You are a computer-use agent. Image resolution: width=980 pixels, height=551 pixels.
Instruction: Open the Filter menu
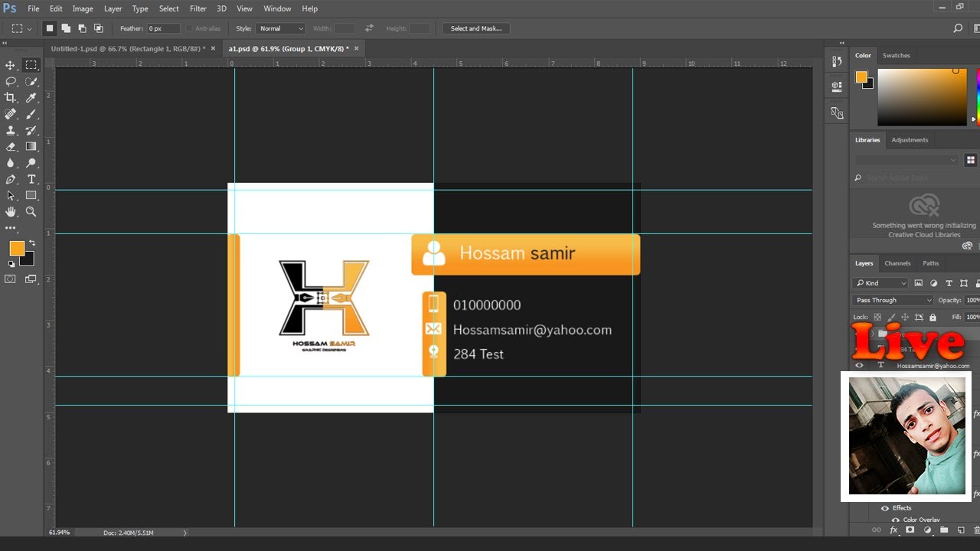click(x=198, y=8)
